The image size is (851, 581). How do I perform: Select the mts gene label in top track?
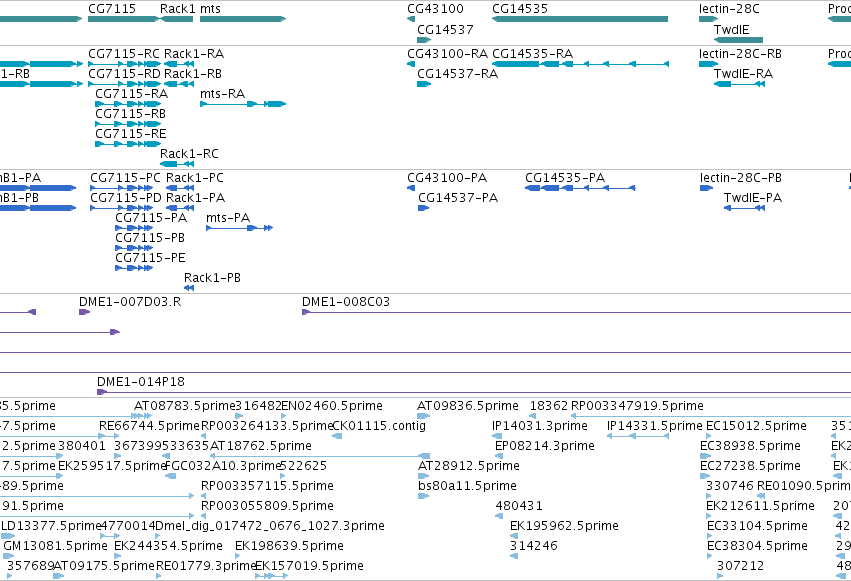tap(211, 9)
